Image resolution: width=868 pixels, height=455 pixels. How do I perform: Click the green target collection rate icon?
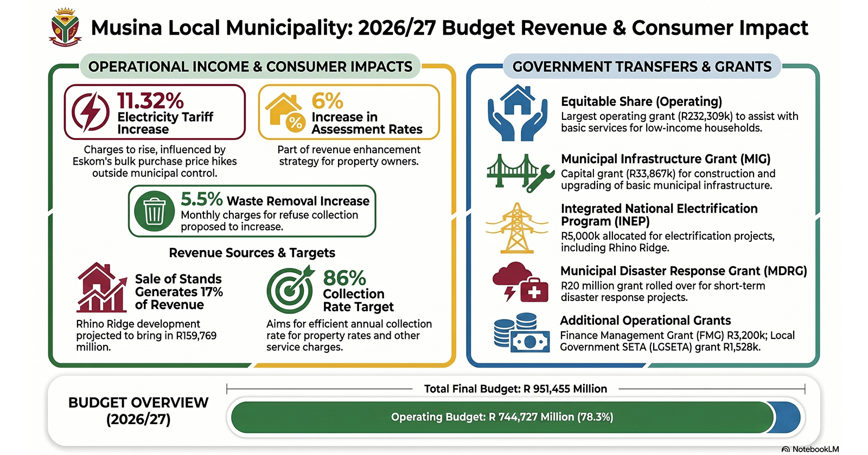click(x=291, y=290)
